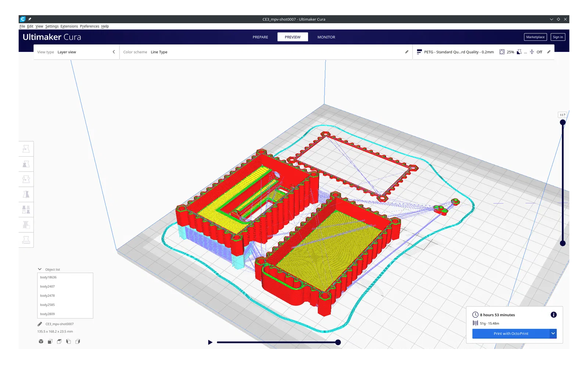Click Print with OctoPrint

pos(511,333)
